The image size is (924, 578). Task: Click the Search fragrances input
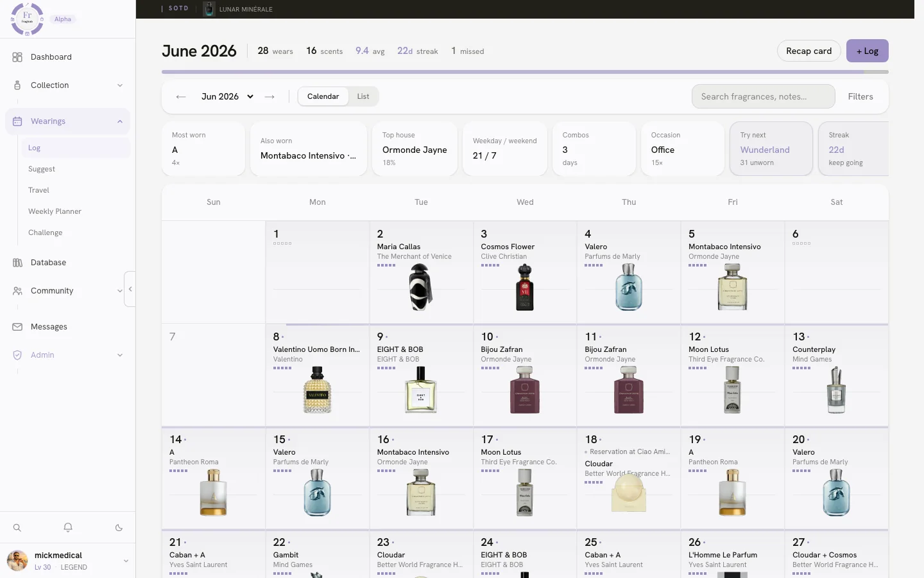[x=763, y=96]
